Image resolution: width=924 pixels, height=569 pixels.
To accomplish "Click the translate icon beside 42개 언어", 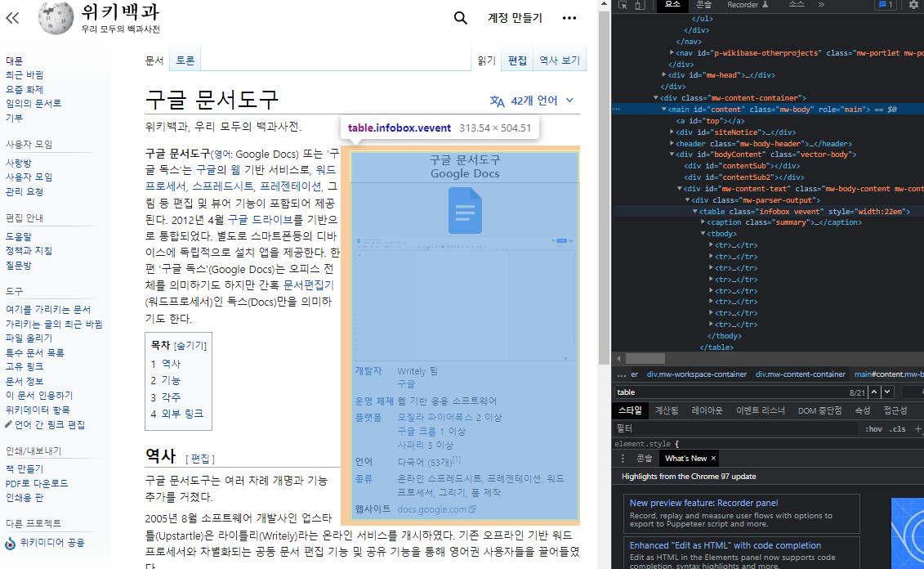I will [497, 101].
